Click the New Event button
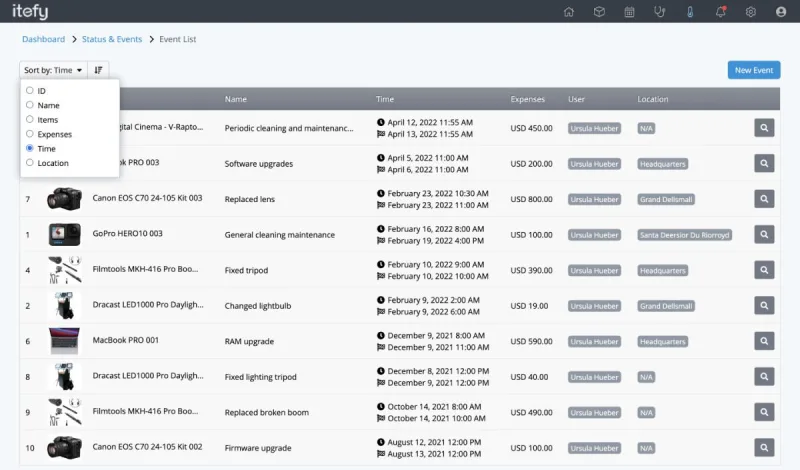Screen dimensions: 800x470 tap(753, 70)
